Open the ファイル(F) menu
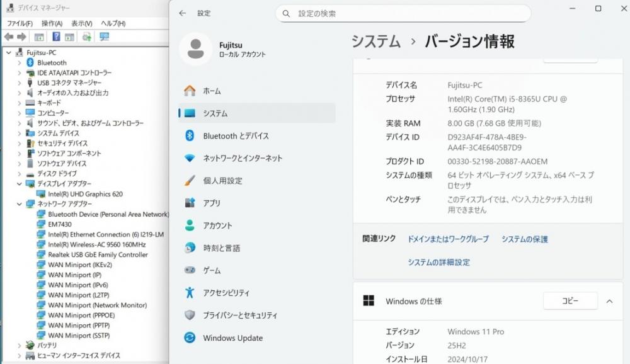Viewport: 630px width, 364px height. point(20,23)
